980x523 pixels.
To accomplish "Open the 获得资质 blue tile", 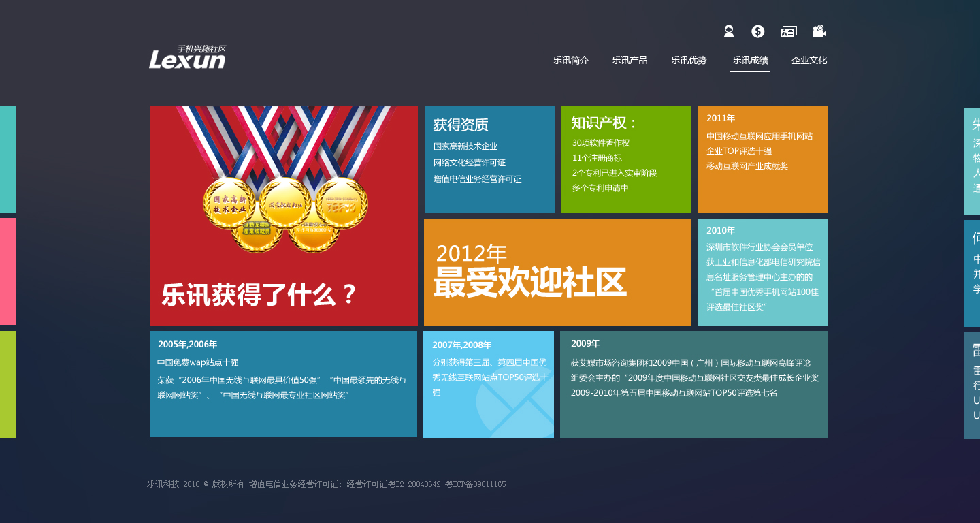I will pos(489,160).
